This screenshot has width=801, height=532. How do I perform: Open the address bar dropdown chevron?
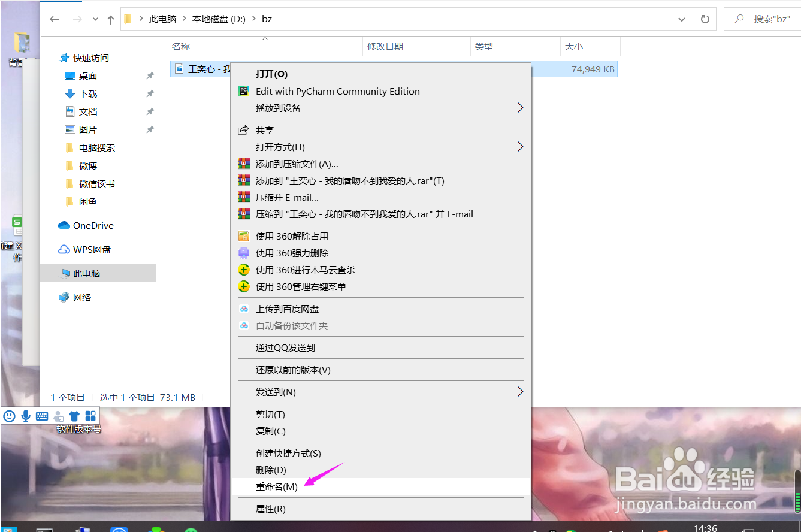[x=681, y=19]
